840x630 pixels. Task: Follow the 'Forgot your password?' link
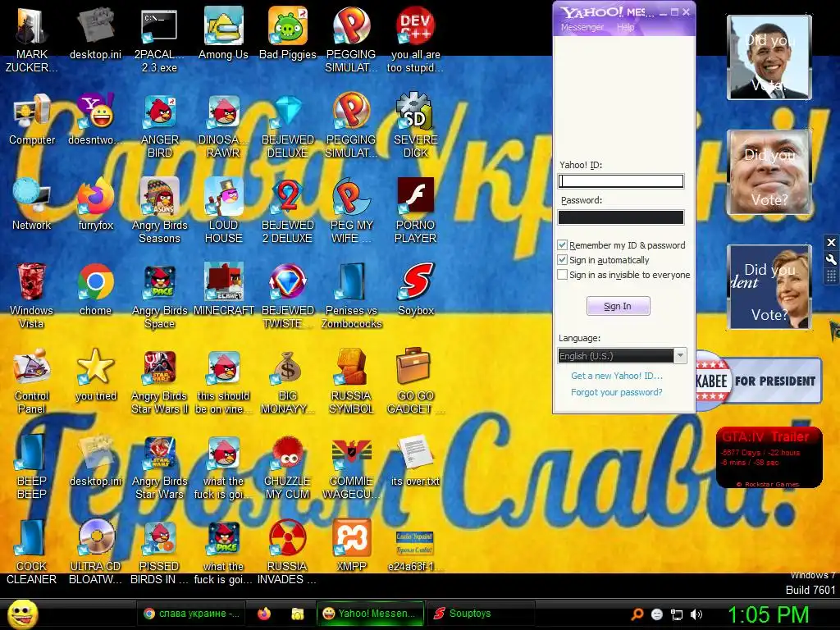click(617, 392)
